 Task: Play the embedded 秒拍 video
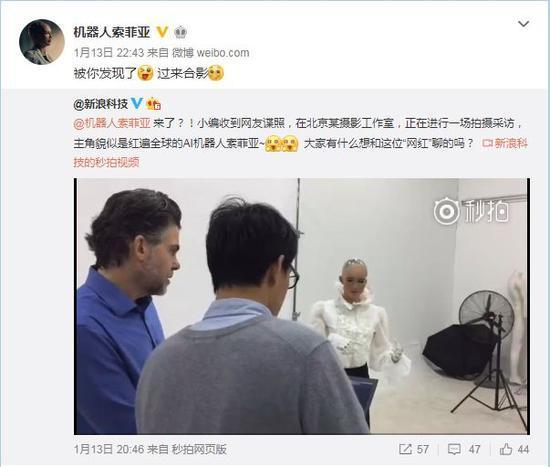pyautogui.click(x=302, y=306)
